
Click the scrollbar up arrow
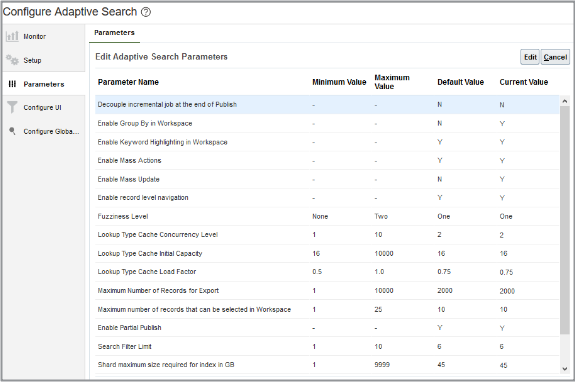pos(565,101)
